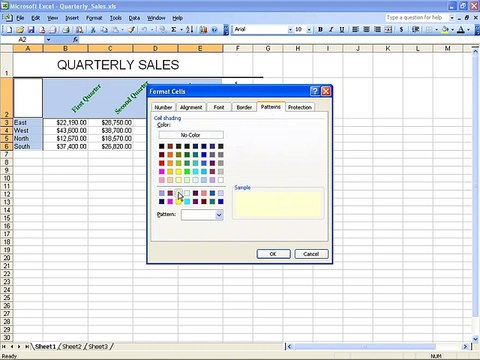Open the File menu

pos(20,18)
